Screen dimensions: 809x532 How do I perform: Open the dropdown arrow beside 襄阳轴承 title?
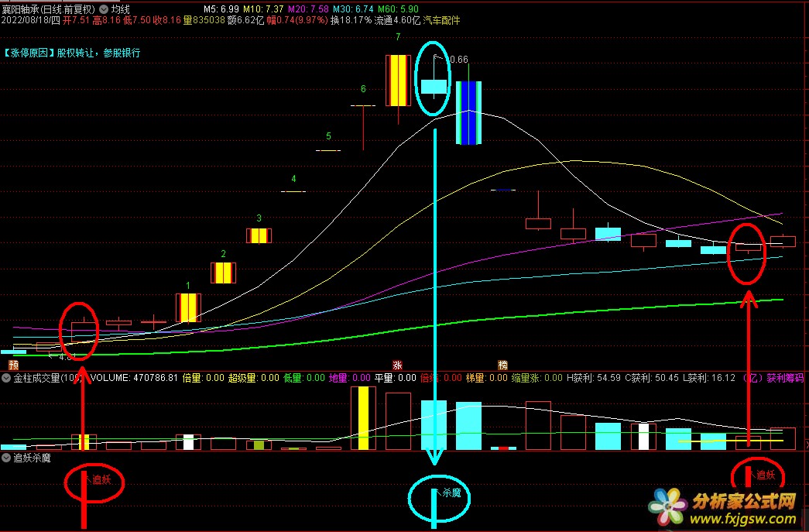click(x=104, y=9)
